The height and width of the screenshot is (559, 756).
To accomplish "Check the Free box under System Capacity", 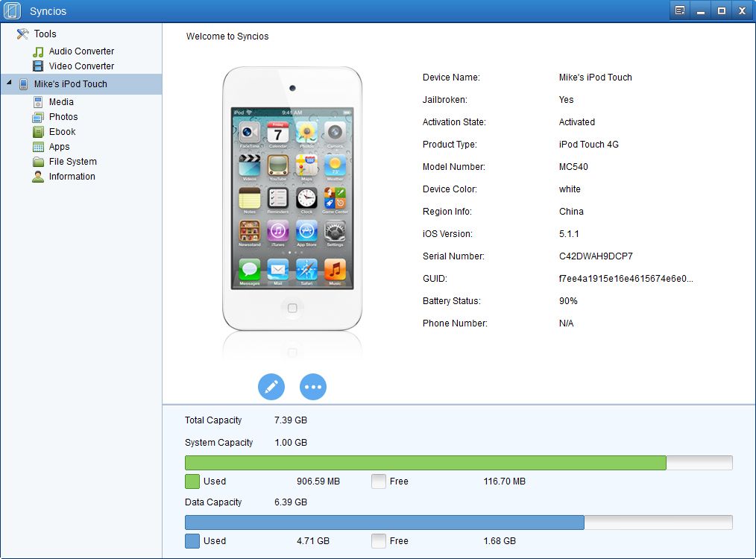I will point(378,481).
